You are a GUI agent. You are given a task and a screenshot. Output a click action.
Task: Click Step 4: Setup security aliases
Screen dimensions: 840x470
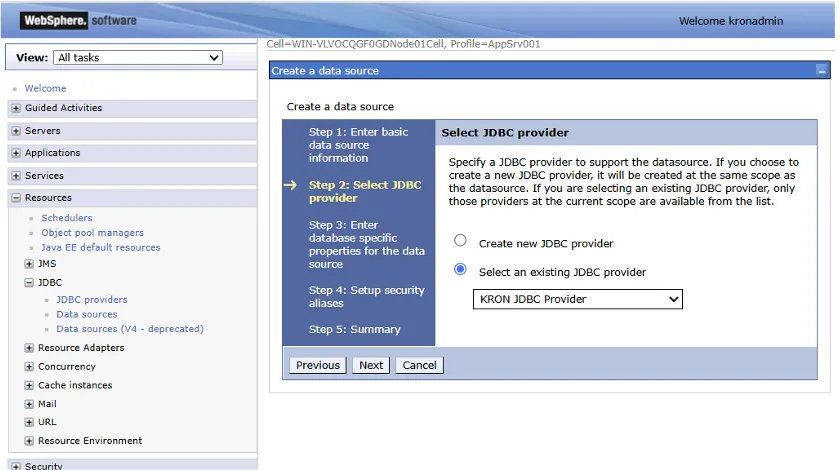coord(366,297)
